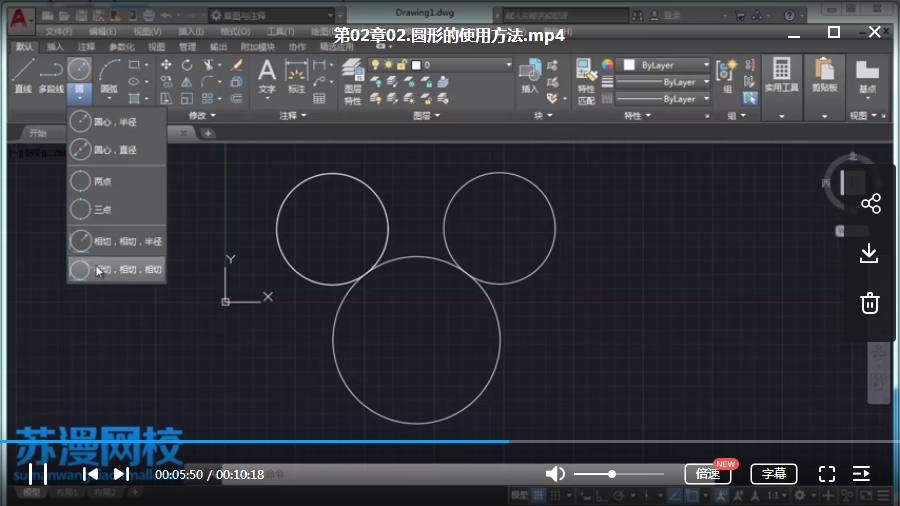Toggle snap mode in status bar
This screenshot has height=506, width=900.
(555, 495)
